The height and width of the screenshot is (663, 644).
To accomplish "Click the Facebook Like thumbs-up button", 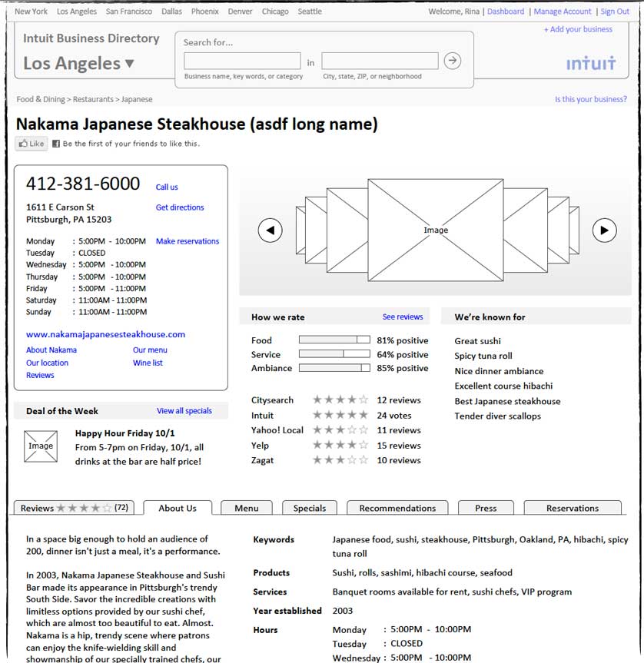I will (x=32, y=144).
